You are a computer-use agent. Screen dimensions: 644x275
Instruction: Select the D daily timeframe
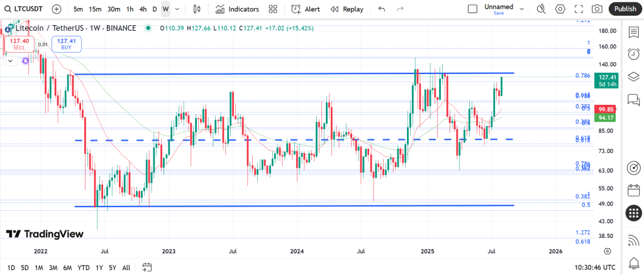coord(155,9)
